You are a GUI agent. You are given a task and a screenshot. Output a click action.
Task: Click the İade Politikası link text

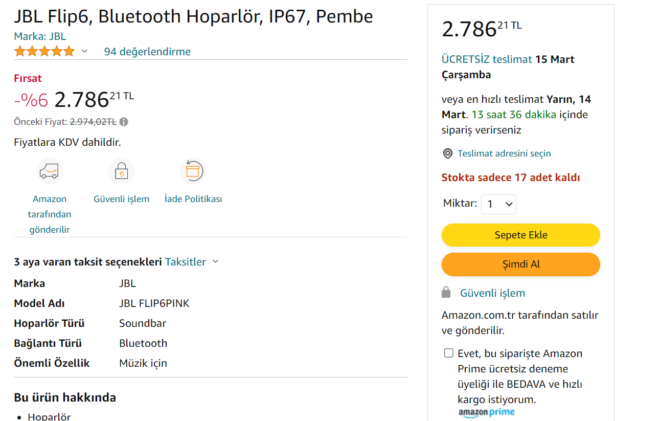(193, 199)
